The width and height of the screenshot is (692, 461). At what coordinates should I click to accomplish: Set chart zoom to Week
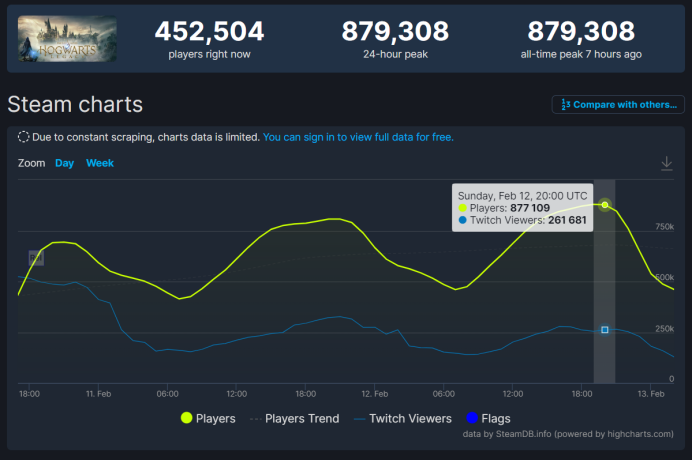(x=100, y=163)
